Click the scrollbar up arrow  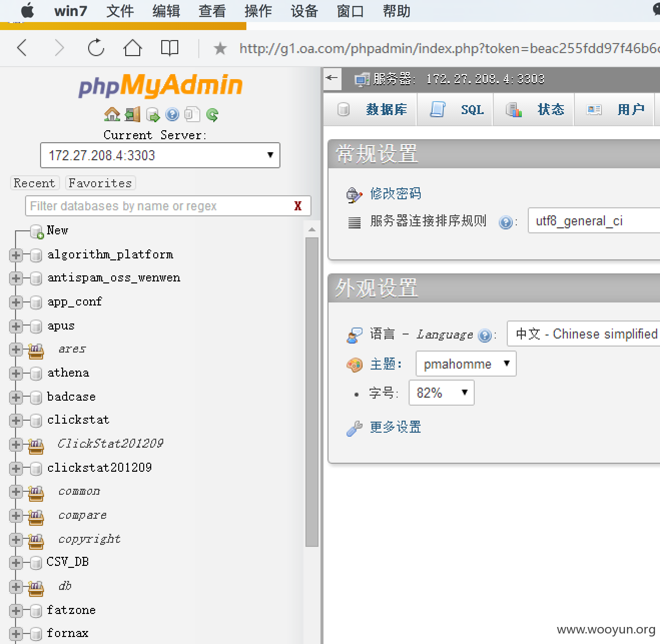pos(312,230)
